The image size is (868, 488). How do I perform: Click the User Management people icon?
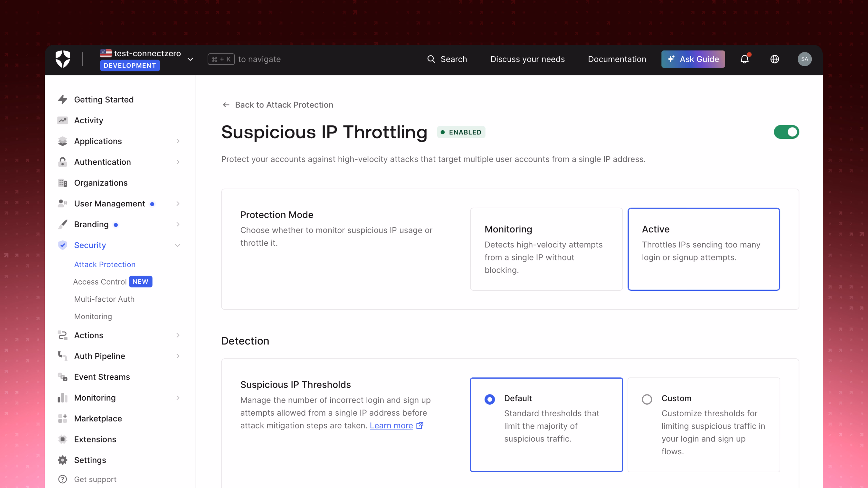[62, 203]
